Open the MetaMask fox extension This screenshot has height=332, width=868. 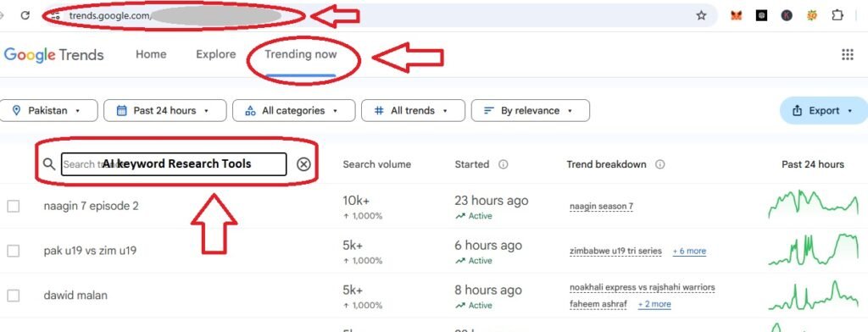coord(737,15)
